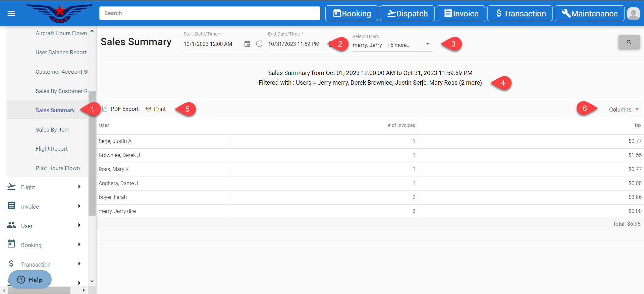Open Sales By Item report
This screenshot has width=644, height=294.
[52, 130]
